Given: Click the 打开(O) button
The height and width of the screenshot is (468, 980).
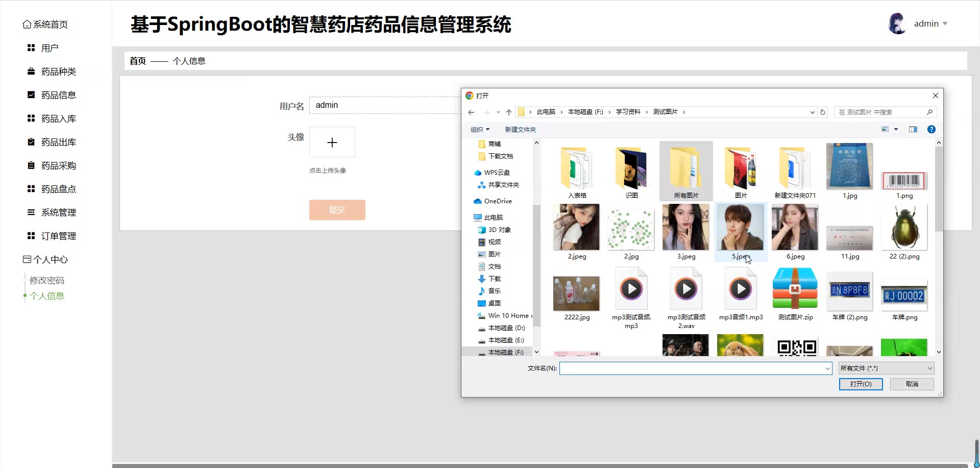Looking at the screenshot, I should [861, 384].
